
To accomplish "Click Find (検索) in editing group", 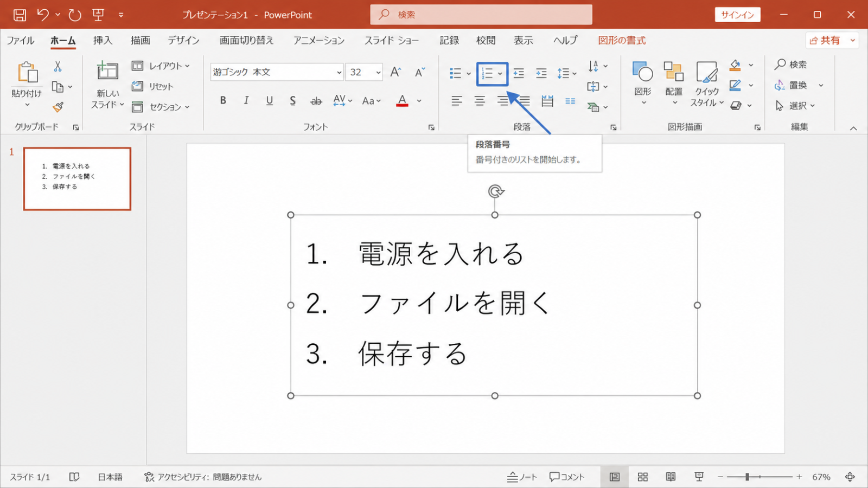I will (791, 65).
